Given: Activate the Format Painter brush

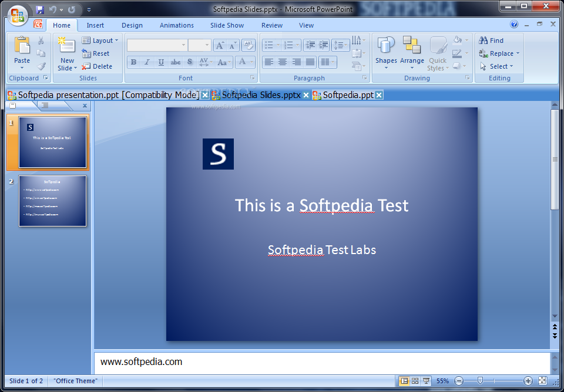Looking at the screenshot, I should pyautogui.click(x=41, y=66).
